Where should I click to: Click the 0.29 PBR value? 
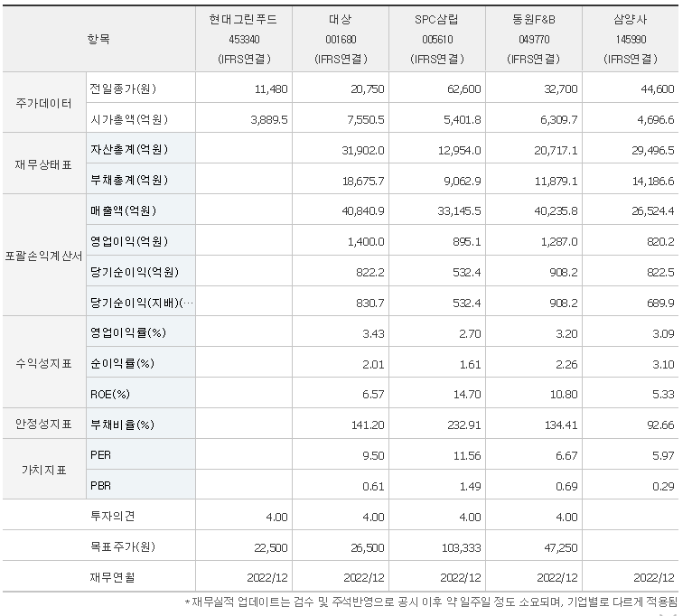click(663, 486)
